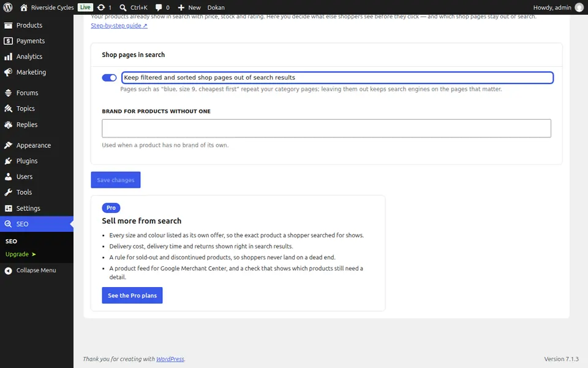588x368 pixels.
Task: Click the Tools wrench icon
Action: (x=8, y=192)
